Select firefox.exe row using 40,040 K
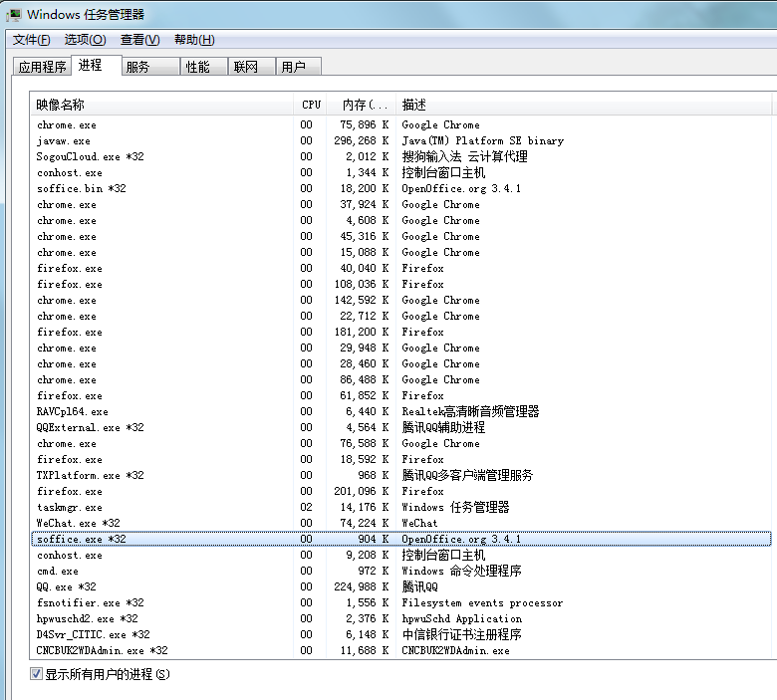 [x=401, y=268]
